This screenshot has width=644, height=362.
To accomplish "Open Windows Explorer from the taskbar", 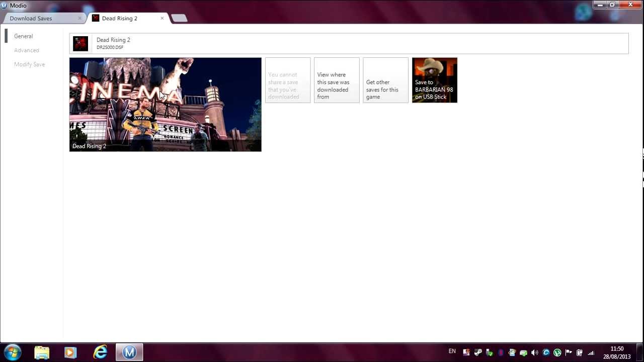I will tap(42, 352).
